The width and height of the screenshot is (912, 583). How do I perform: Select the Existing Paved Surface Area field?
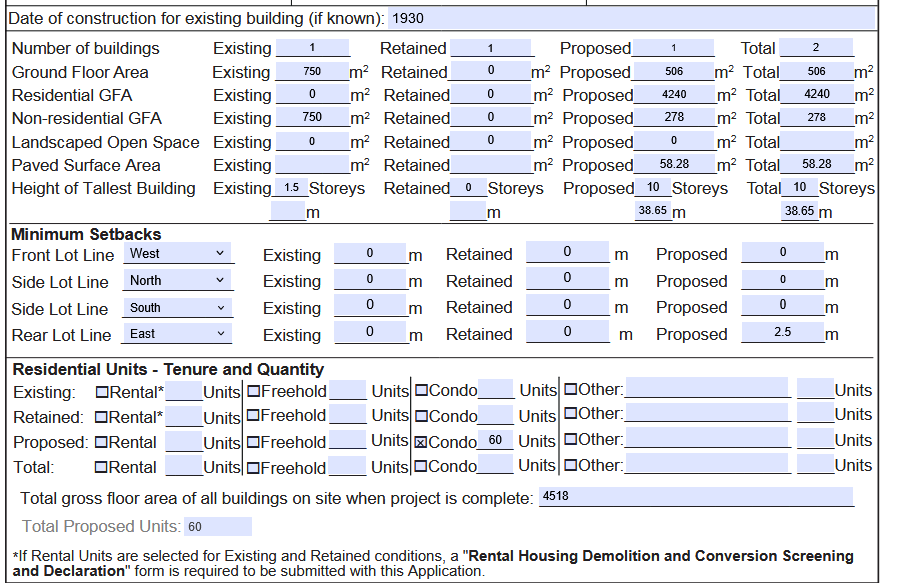pyautogui.click(x=312, y=165)
